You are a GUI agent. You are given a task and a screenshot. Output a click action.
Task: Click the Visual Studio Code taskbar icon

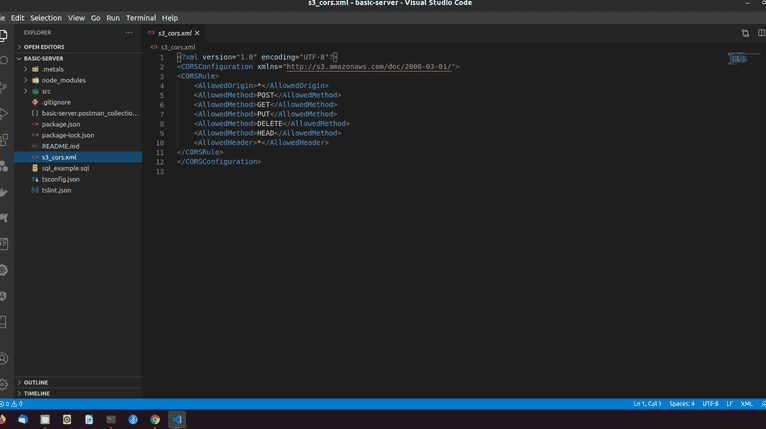coord(177,420)
